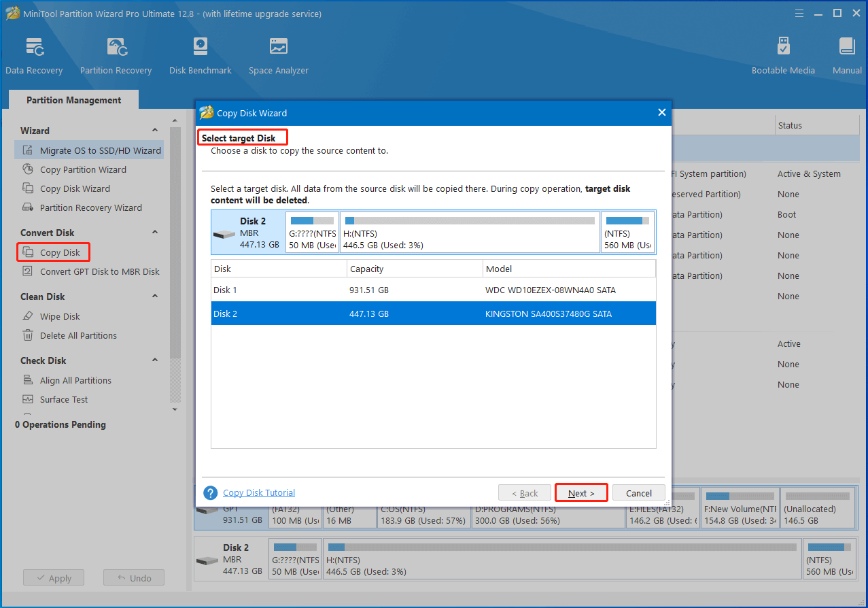Run Surface Test
The width and height of the screenshot is (868, 608).
point(64,399)
